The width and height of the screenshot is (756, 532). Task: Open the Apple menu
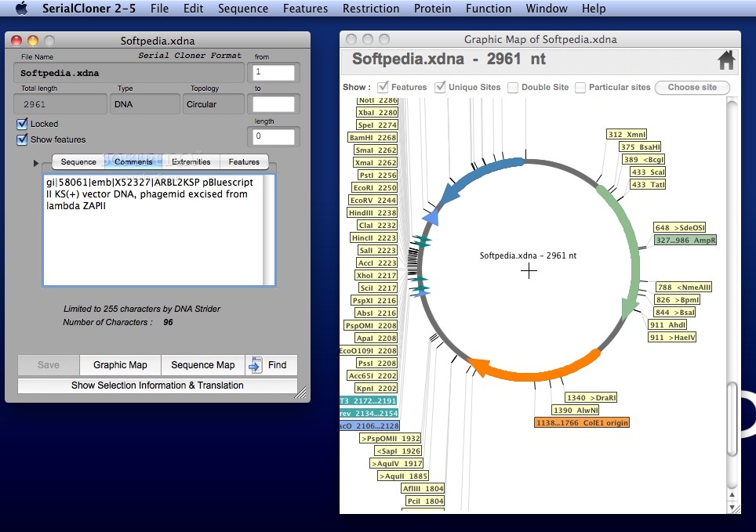pos(22,8)
